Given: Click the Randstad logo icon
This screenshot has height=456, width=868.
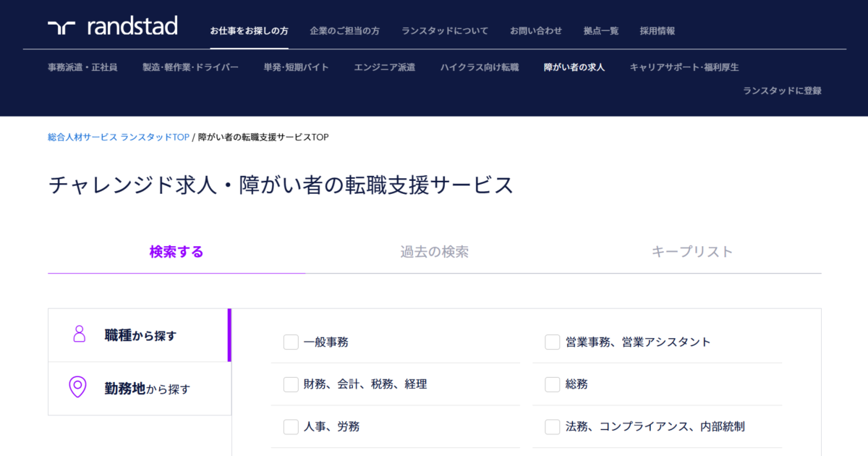Looking at the screenshot, I should point(61,28).
